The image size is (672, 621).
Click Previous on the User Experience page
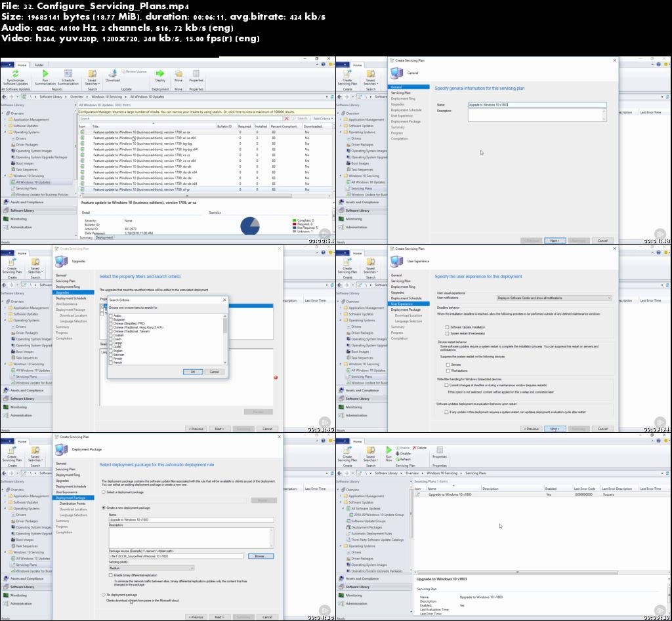click(530, 429)
